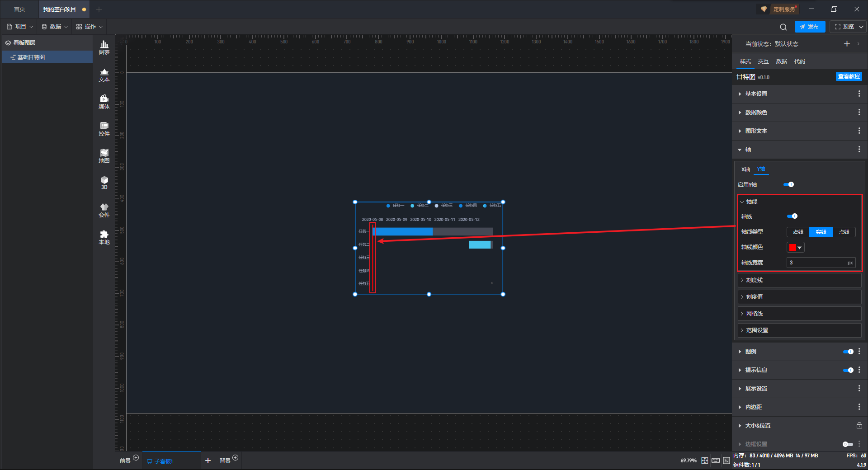Screen dimensions: 868x470
Task: Click the new tab plus icon at top
Action: click(x=99, y=9)
